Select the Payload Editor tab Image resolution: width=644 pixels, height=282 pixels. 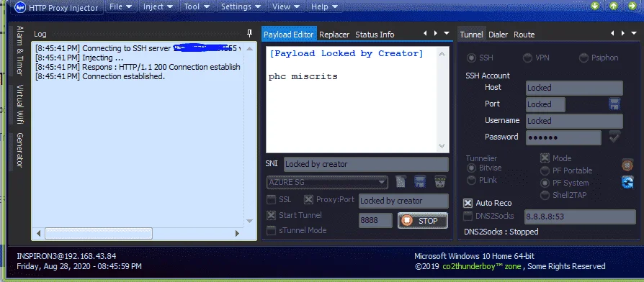[289, 35]
